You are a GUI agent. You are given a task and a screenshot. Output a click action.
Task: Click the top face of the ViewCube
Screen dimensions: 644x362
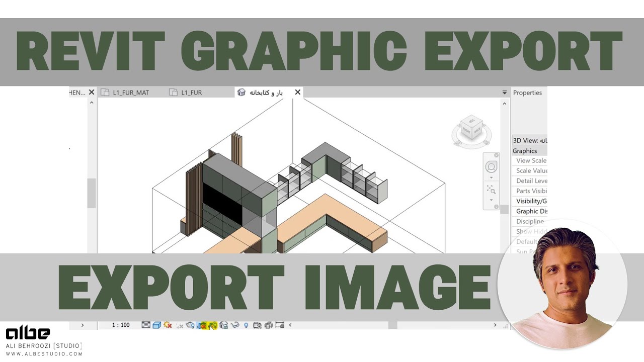[x=472, y=121]
